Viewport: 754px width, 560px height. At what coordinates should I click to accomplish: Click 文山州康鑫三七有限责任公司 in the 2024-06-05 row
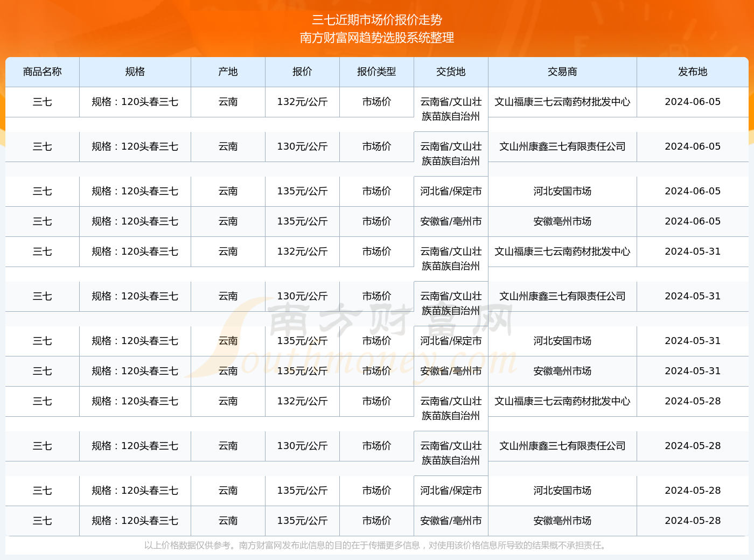pyautogui.click(x=563, y=146)
